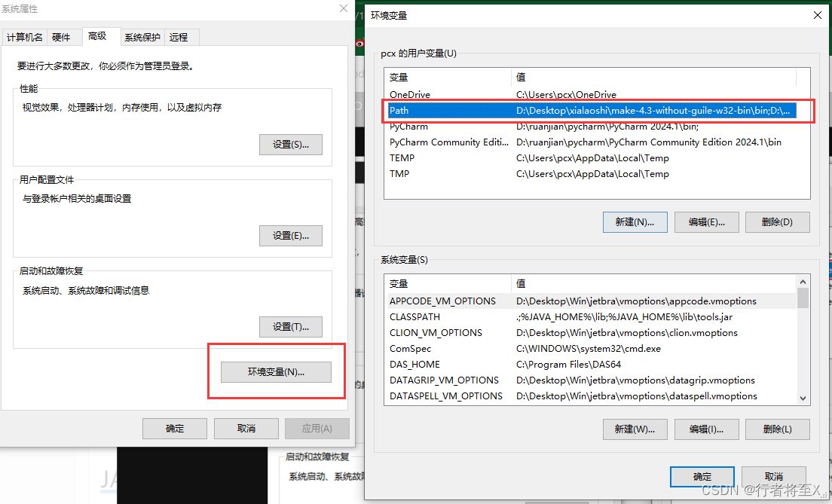Select DAS_HOME system variable
The height and width of the screenshot is (504, 832).
click(x=592, y=365)
